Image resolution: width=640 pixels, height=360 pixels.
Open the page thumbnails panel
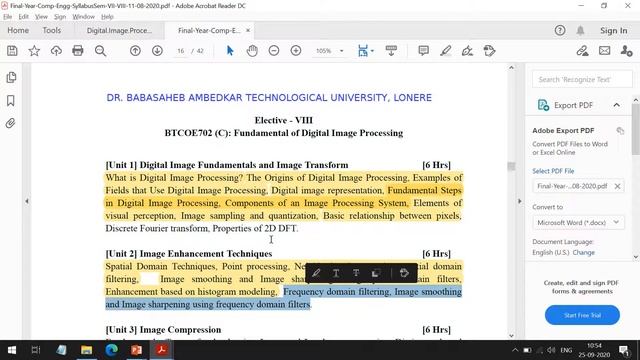click(x=11, y=78)
